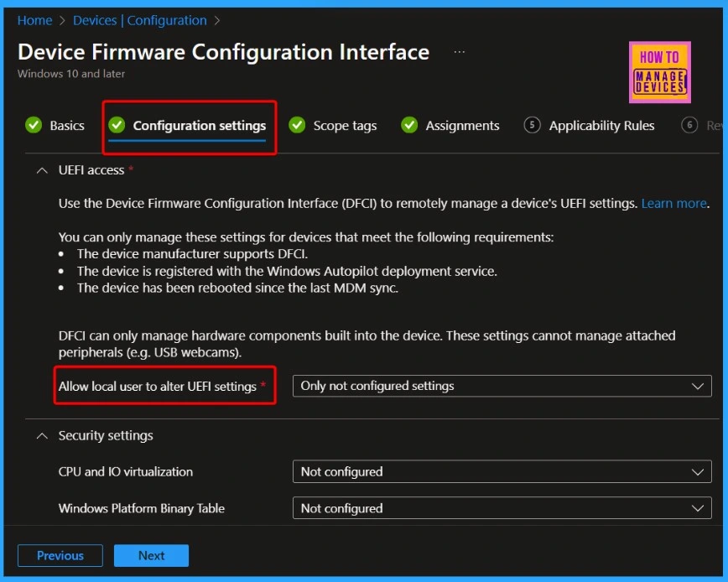
Task: Open Windows Platform Binary Table dropdown
Action: [502, 508]
